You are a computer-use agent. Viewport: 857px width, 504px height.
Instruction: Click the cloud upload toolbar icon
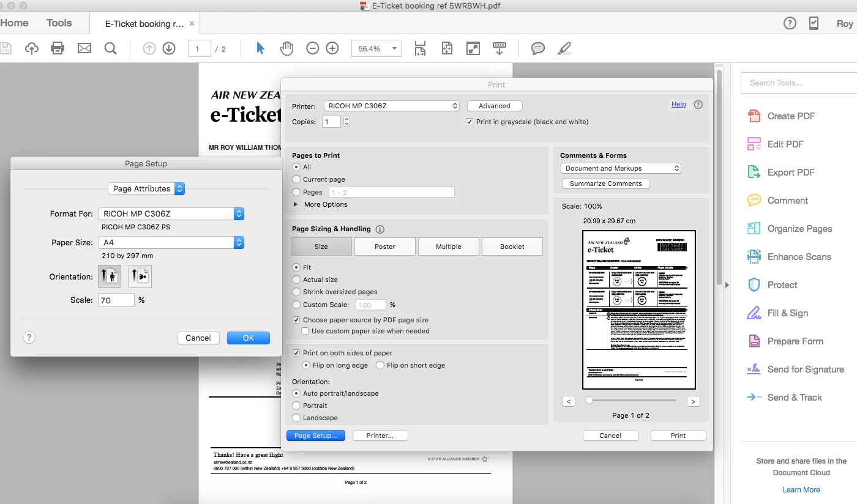point(32,48)
